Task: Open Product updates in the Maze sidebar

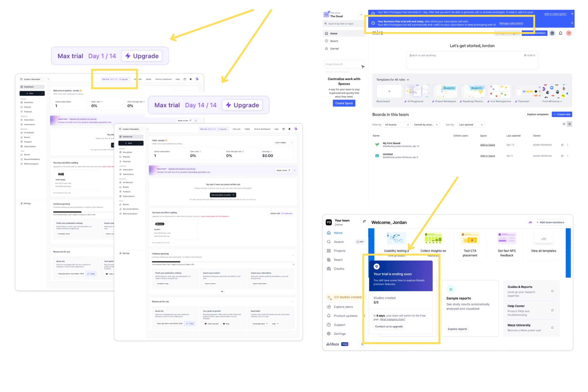Action: 345,316
